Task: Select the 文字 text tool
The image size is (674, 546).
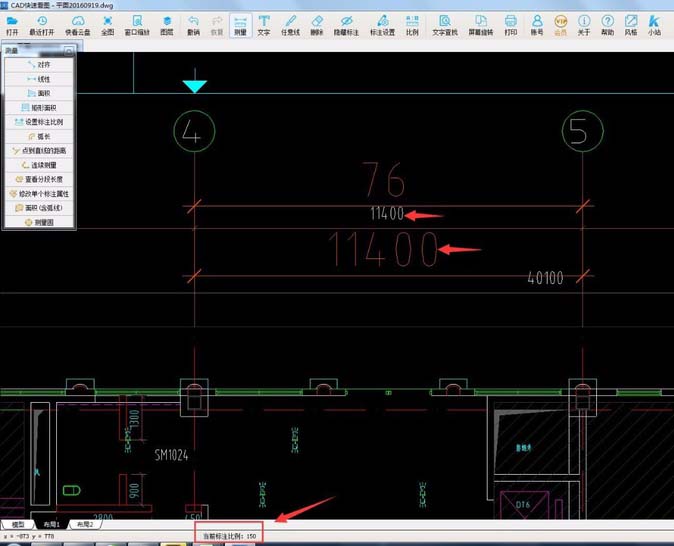Action: 264,25
